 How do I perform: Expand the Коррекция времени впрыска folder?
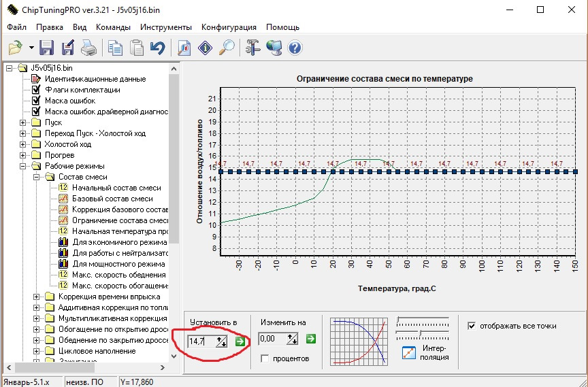pyautogui.click(x=36, y=297)
